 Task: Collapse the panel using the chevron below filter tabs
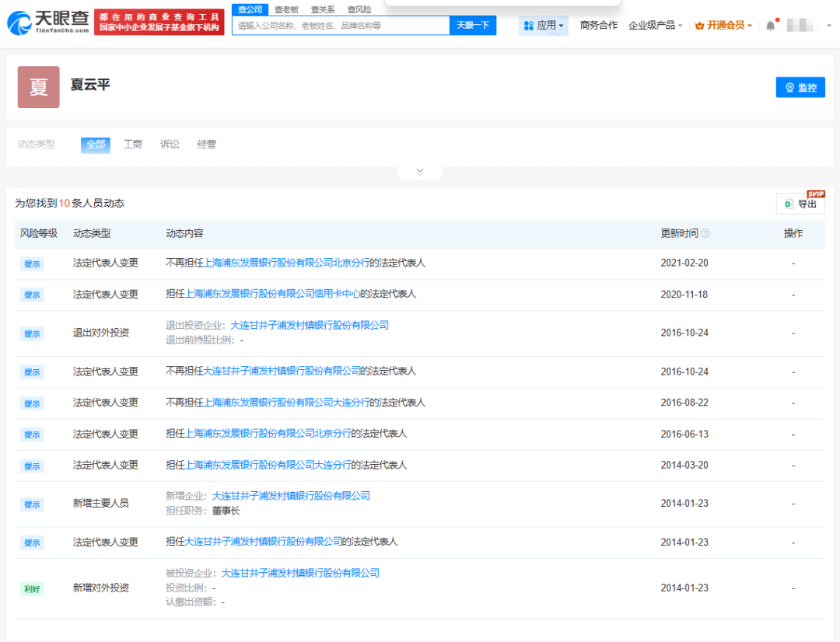click(x=419, y=171)
